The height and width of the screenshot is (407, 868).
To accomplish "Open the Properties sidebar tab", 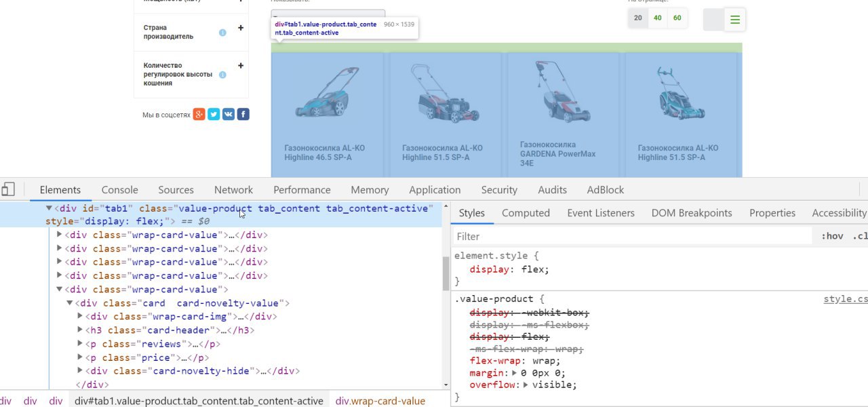I will click(772, 213).
